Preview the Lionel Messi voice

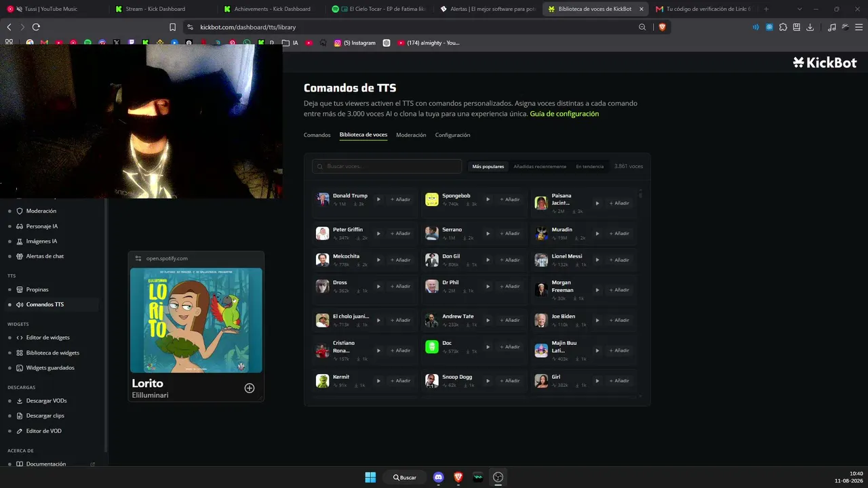pyautogui.click(x=597, y=260)
